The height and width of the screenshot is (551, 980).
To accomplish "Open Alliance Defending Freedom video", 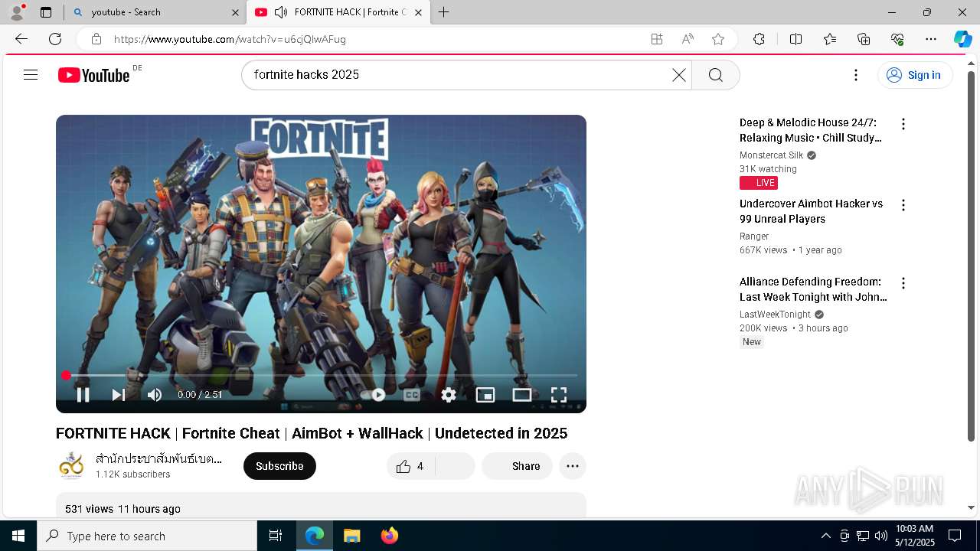I will 813,289.
